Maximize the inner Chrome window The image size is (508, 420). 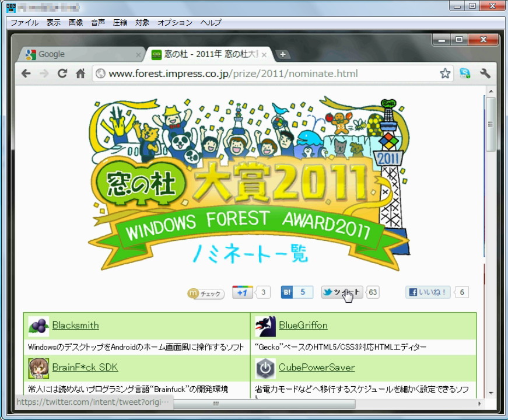click(x=459, y=40)
